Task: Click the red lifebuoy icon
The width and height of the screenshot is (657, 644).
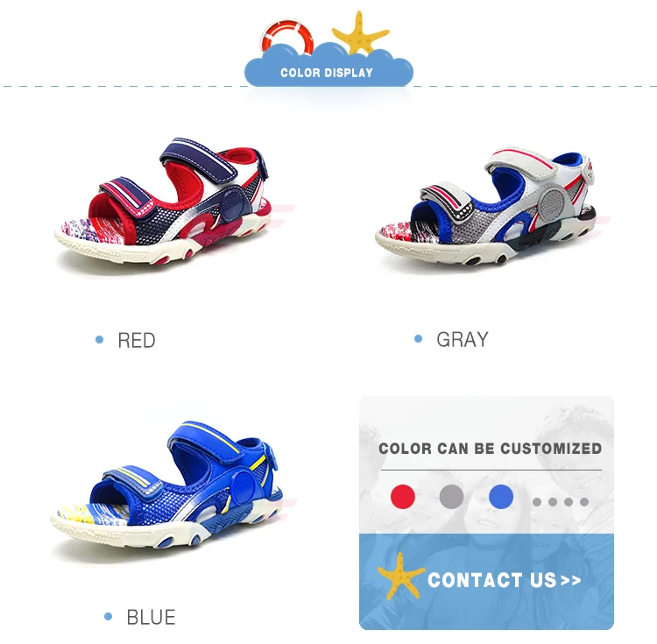Action: coord(287,37)
